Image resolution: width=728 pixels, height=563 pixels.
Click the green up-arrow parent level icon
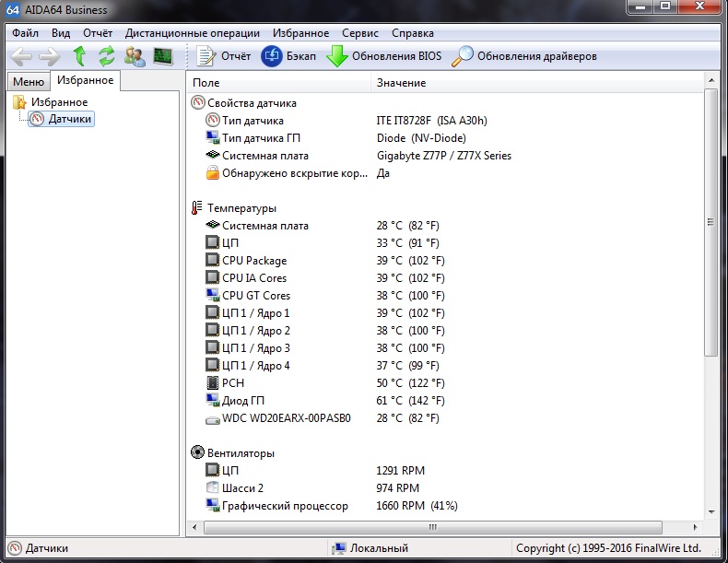click(79, 56)
